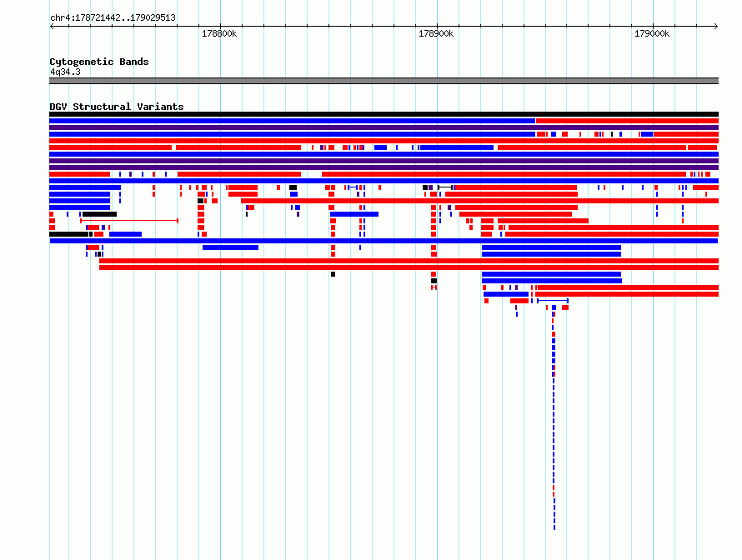Click the chr4:178721442..179029513 coordinate label
Screen dimensions: 742x560
113,17
